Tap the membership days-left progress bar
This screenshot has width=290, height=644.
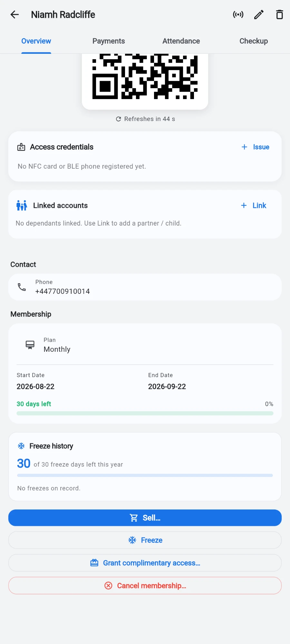coord(145,413)
